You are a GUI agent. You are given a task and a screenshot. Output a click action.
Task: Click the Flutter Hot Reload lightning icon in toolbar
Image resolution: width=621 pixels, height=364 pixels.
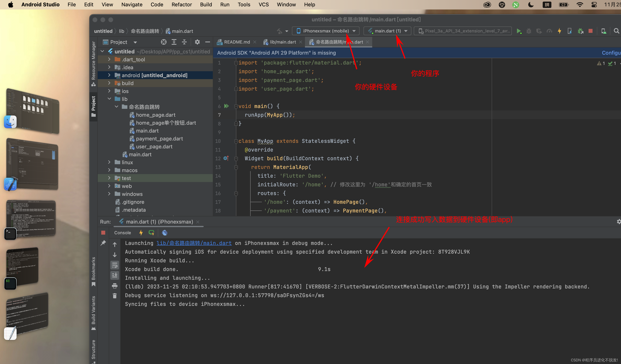(559, 31)
